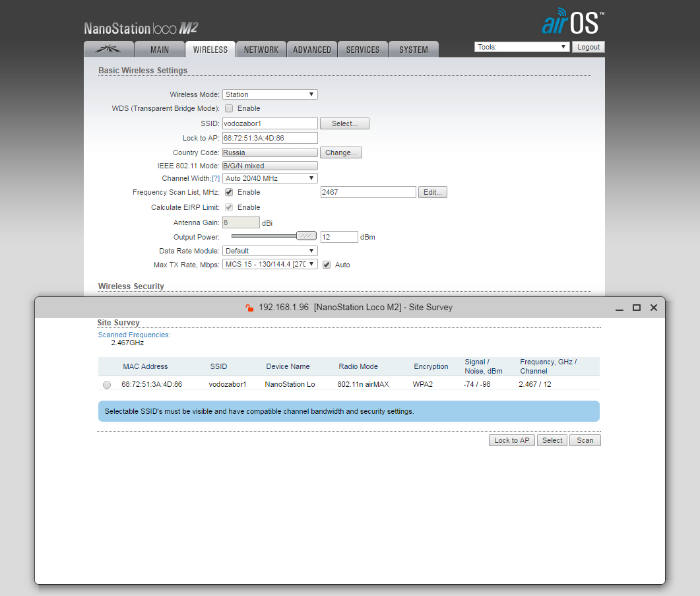
Task: Click the MAC Address column header
Action: [145, 366]
